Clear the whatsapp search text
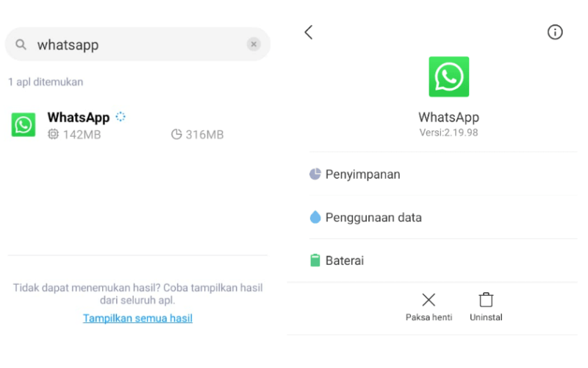Image resolution: width=588 pixels, height=368 pixels. (x=254, y=44)
